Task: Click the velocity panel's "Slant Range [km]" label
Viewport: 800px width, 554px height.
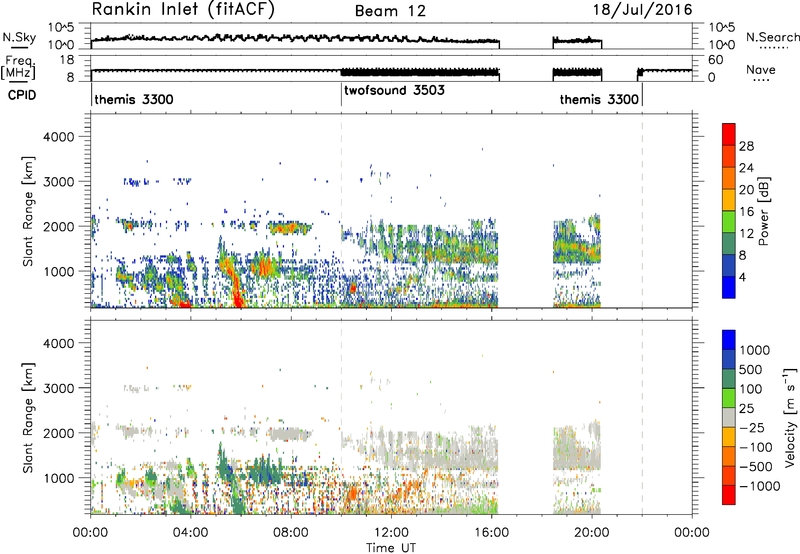Action: [28, 417]
